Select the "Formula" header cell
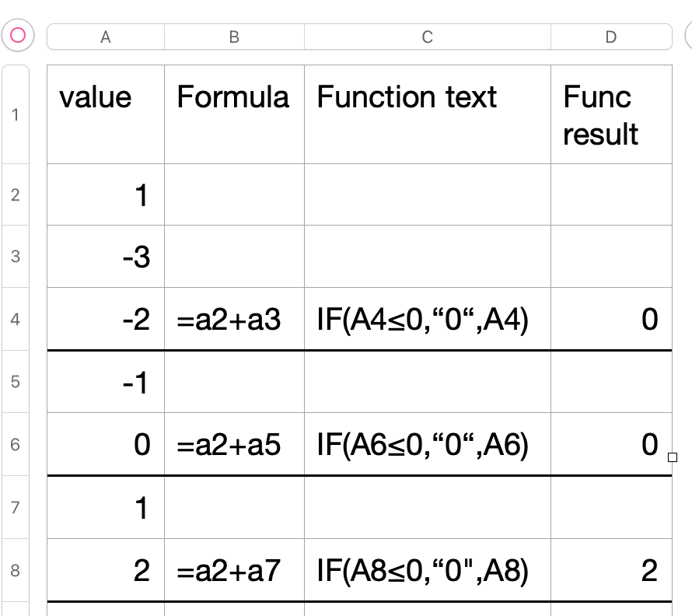 click(234, 114)
